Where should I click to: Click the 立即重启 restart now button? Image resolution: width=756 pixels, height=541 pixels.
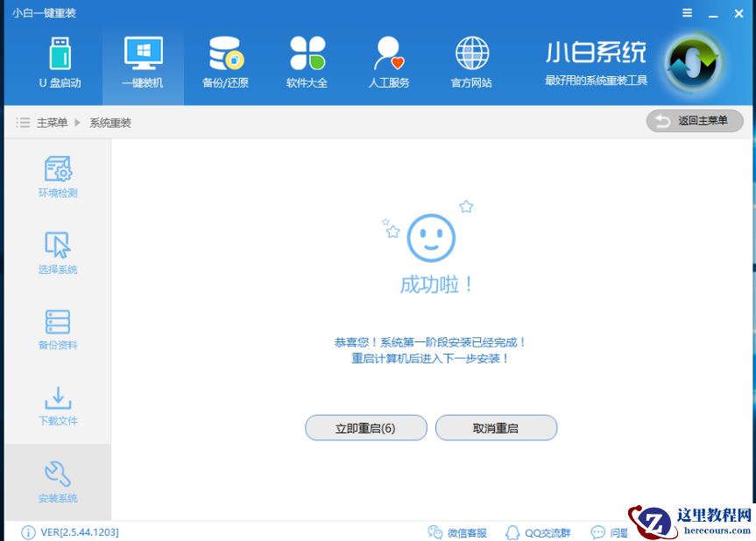[x=365, y=427]
